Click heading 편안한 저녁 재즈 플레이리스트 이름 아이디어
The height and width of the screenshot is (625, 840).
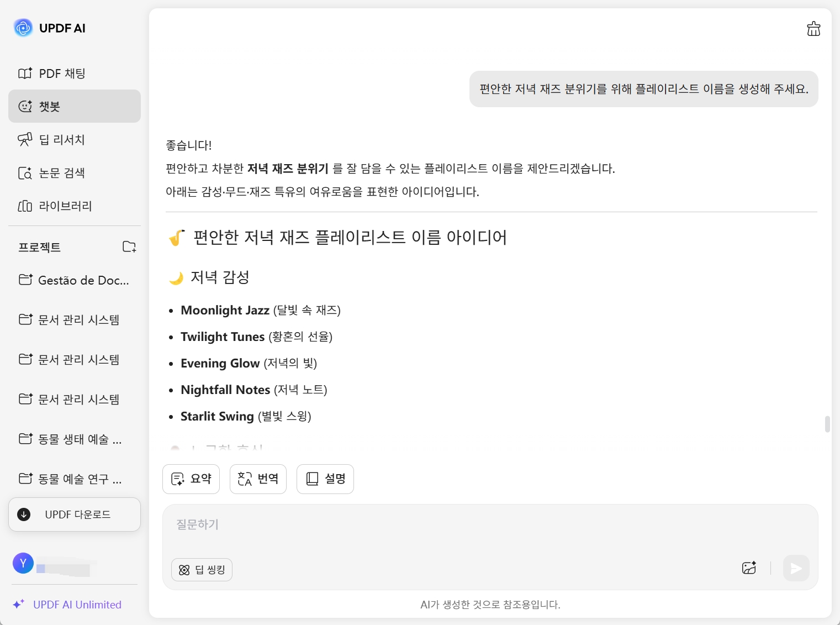[350, 237]
